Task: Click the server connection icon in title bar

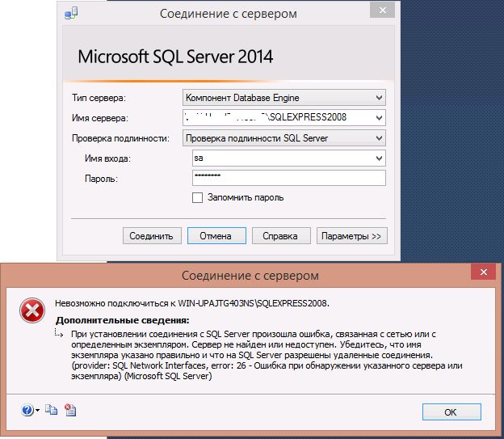Action: (71, 14)
